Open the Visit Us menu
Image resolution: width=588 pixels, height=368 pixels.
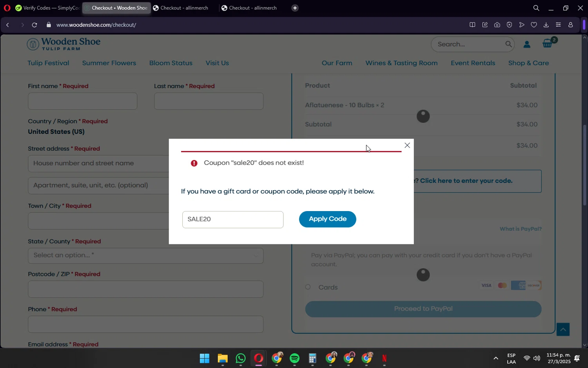217,63
